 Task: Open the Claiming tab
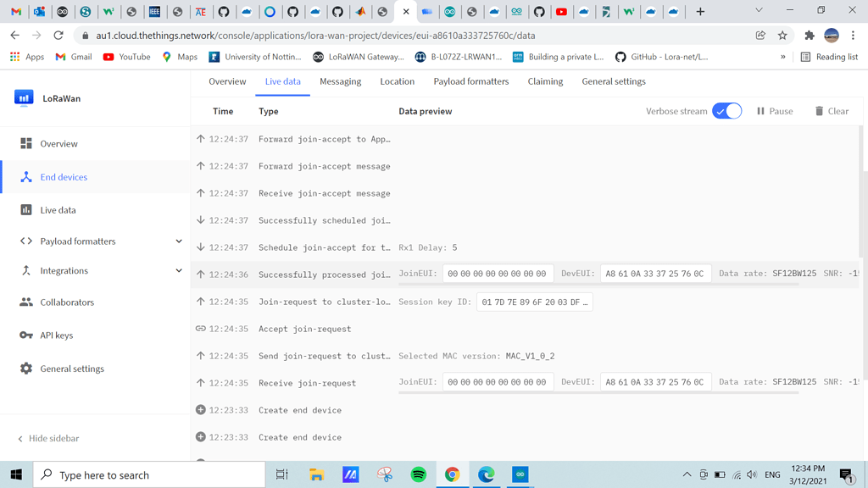[545, 81]
